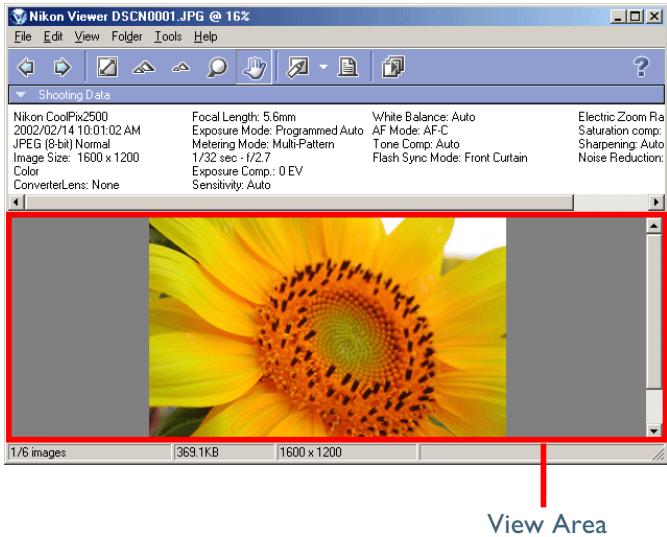Click Sensitivity: Auto text

click(x=231, y=185)
